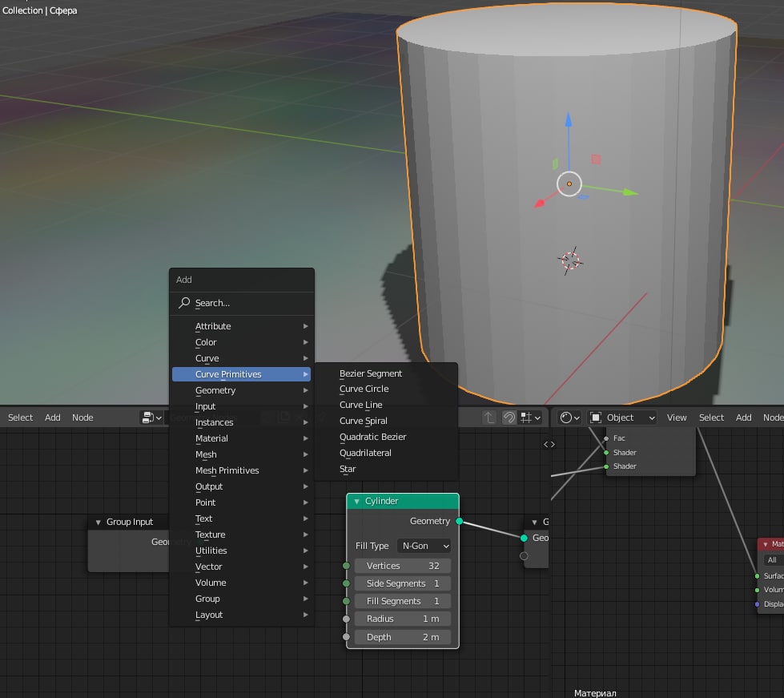The height and width of the screenshot is (698, 784).
Task: Open the Material submenu
Action: [x=242, y=438]
